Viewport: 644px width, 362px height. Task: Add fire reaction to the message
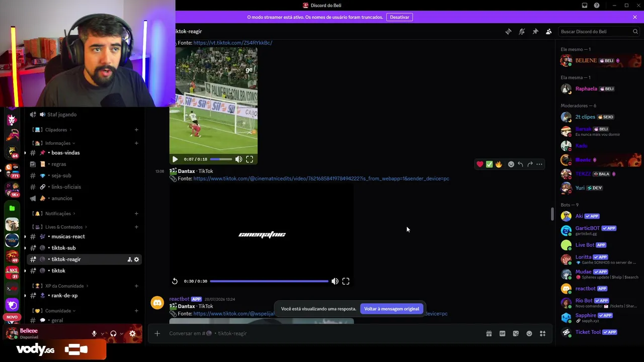(x=499, y=164)
